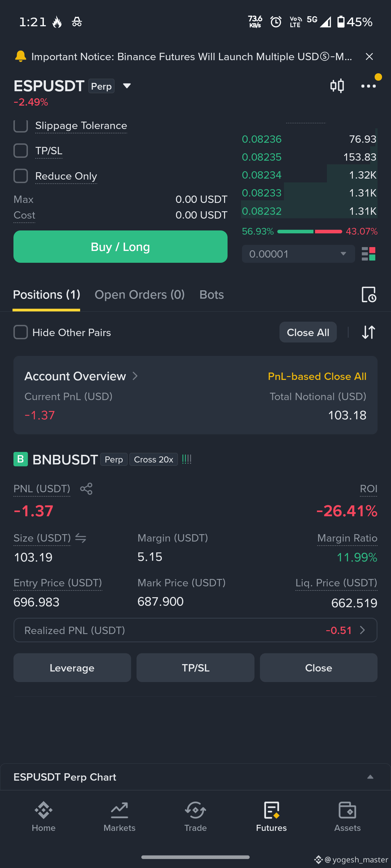The height and width of the screenshot is (868, 391).
Task: Tick the Hide Other Pairs checkbox
Action: pyautogui.click(x=21, y=332)
